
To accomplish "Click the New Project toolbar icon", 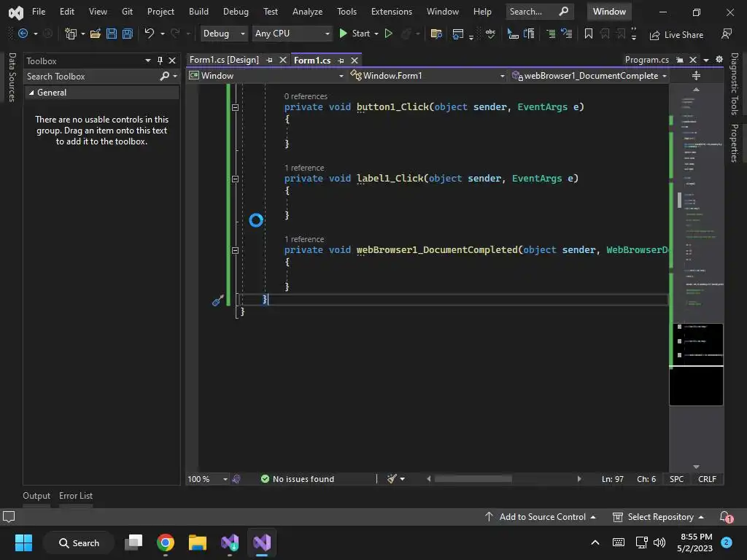I will tap(71, 34).
